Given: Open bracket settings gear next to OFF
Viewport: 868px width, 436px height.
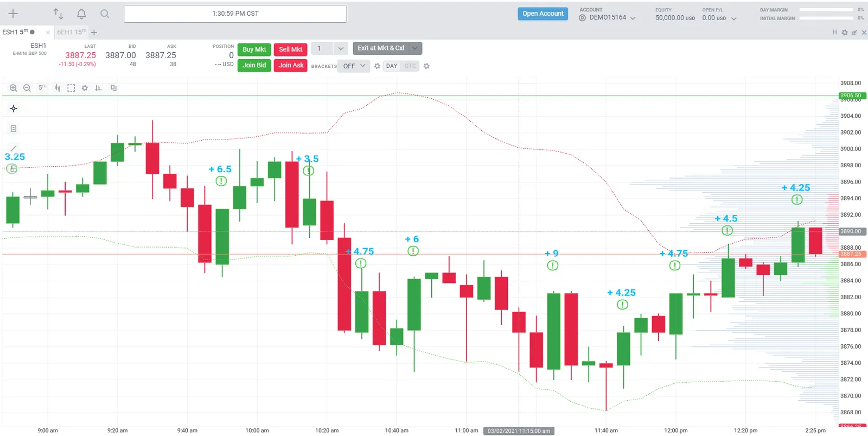Looking at the screenshot, I should coord(377,66).
